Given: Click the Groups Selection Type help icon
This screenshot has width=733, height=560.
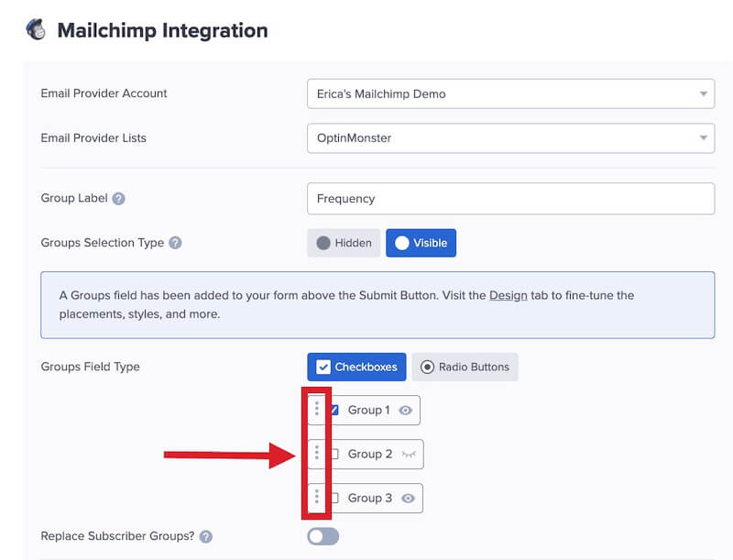Looking at the screenshot, I should pyautogui.click(x=175, y=244).
